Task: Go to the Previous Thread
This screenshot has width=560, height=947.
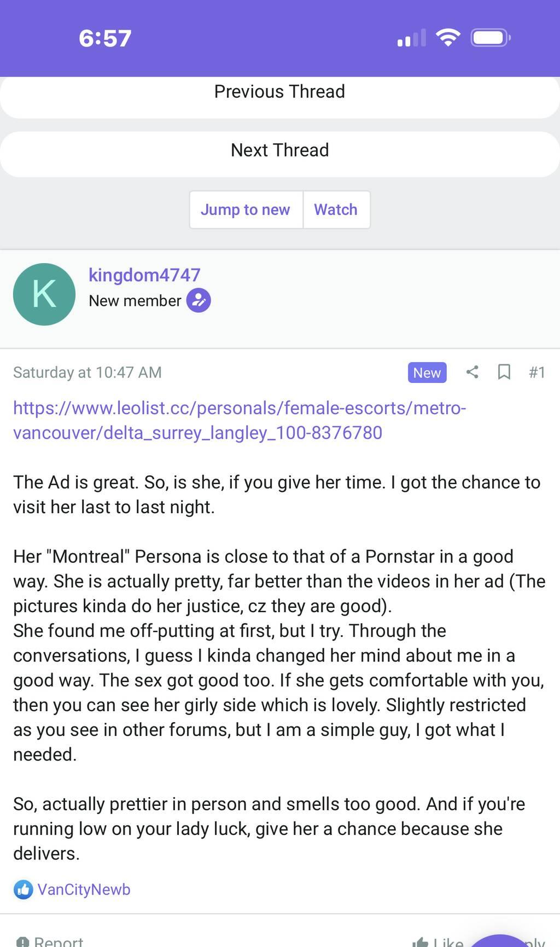Action: [279, 91]
